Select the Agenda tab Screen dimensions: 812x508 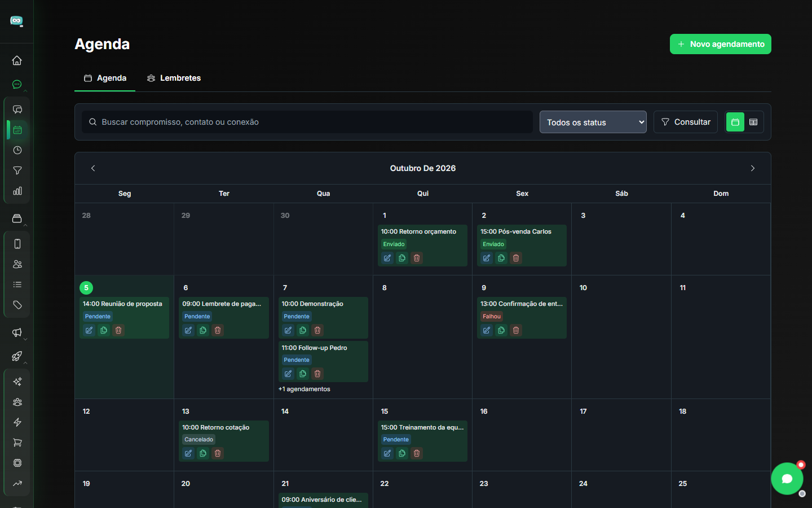tap(105, 78)
